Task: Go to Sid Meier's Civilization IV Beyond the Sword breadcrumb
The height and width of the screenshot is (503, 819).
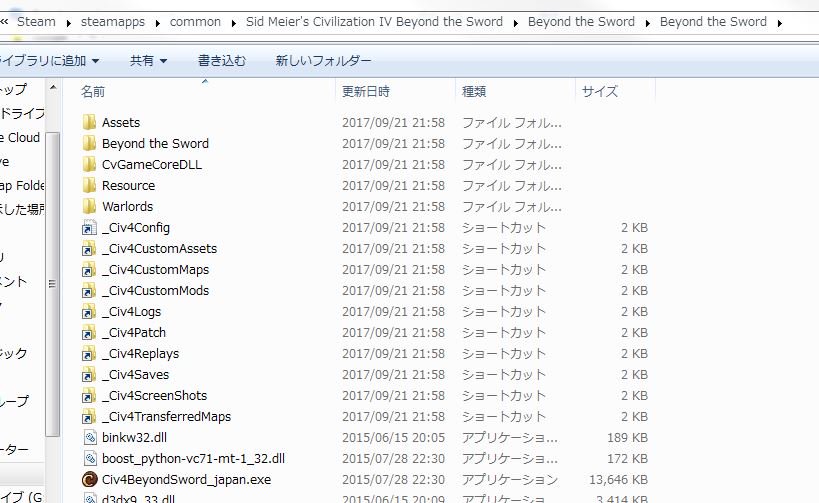Action: click(374, 22)
